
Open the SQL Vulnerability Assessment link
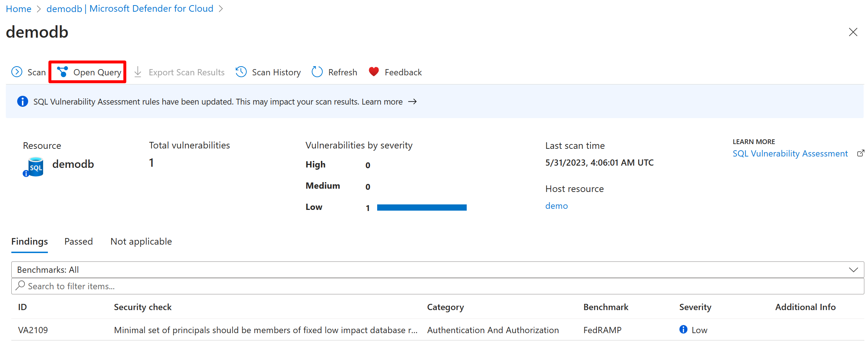(790, 154)
